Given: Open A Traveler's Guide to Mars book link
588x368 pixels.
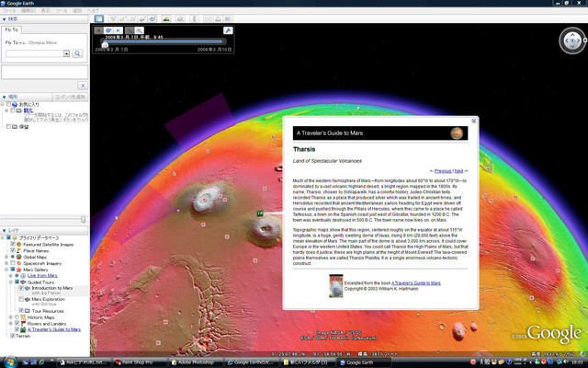Looking at the screenshot, I should tap(416, 282).
